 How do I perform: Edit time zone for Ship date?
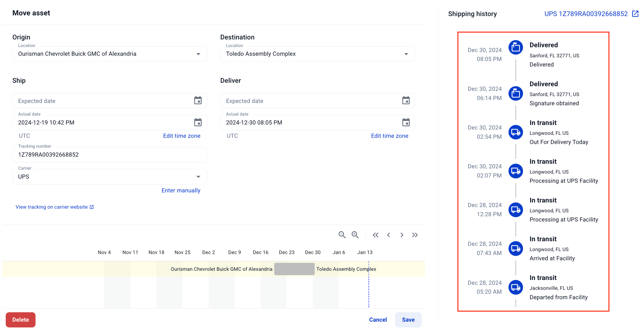(x=182, y=136)
